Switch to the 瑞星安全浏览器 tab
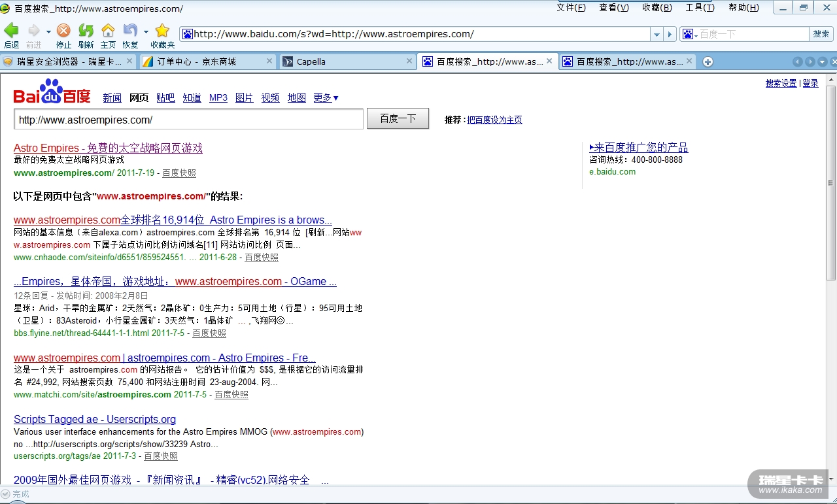The height and width of the screenshot is (504, 837). (x=68, y=61)
